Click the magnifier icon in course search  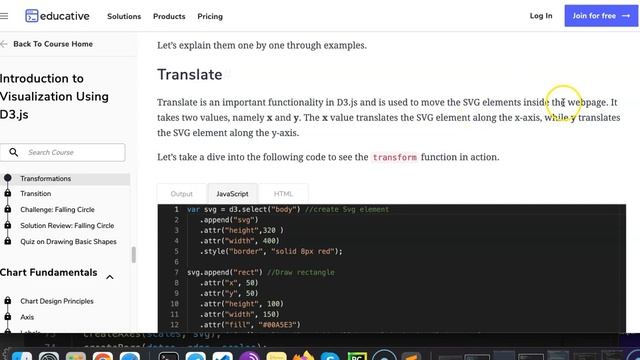(13, 152)
